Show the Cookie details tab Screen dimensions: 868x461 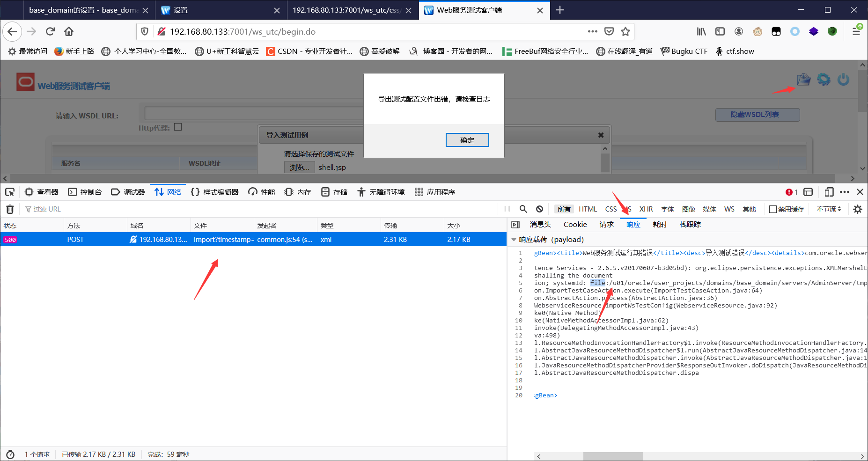tap(575, 225)
